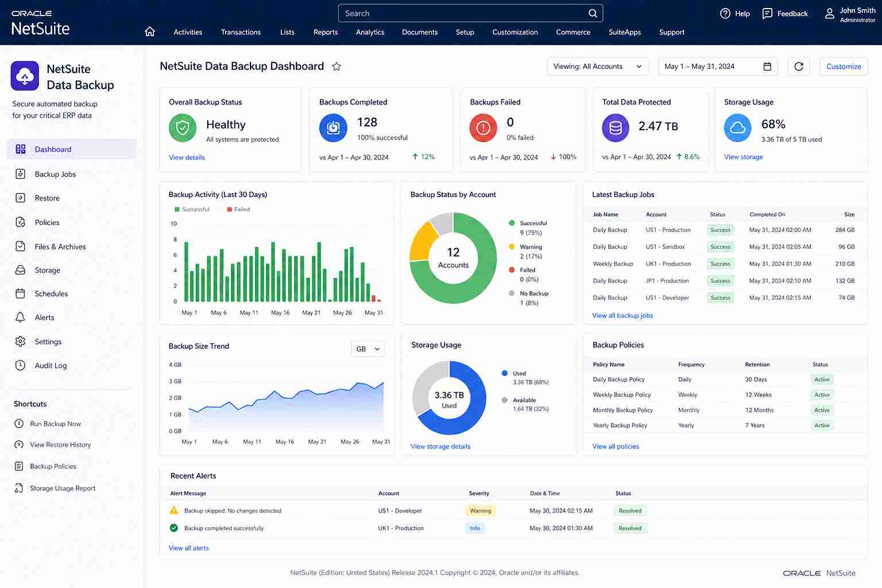882x588 pixels.
Task: Click the Dashboard grid icon in sidebar
Action: point(21,149)
